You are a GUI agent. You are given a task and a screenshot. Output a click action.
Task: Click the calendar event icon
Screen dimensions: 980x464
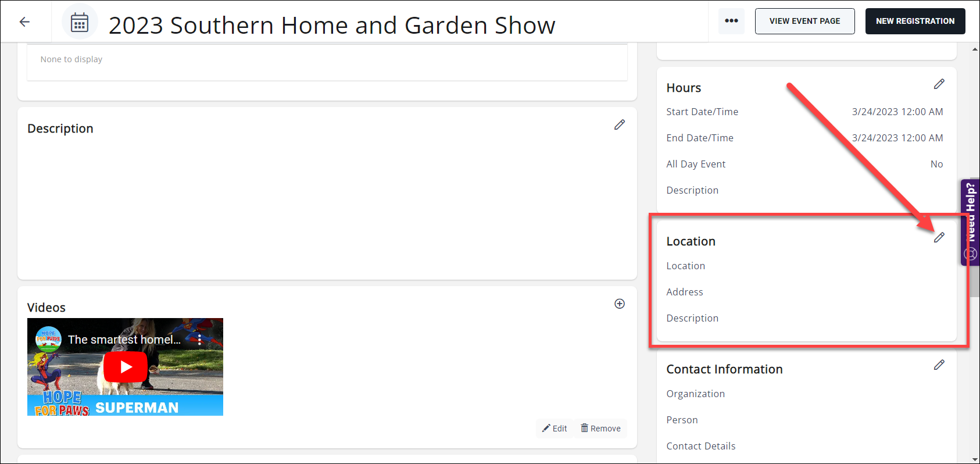click(80, 23)
